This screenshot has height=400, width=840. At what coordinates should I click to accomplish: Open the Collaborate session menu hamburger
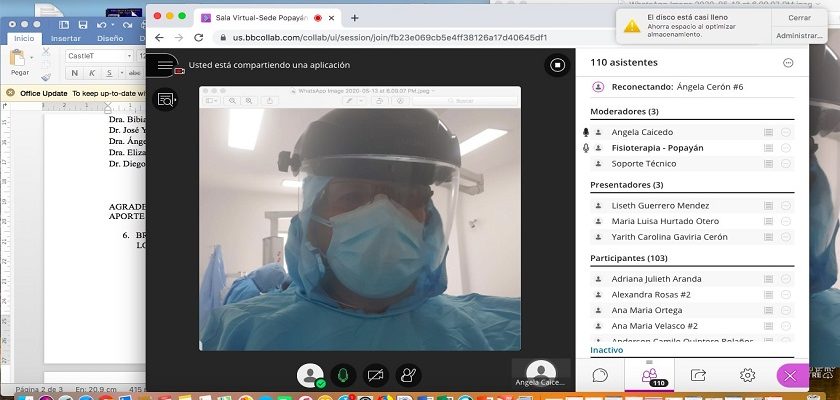(x=165, y=65)
